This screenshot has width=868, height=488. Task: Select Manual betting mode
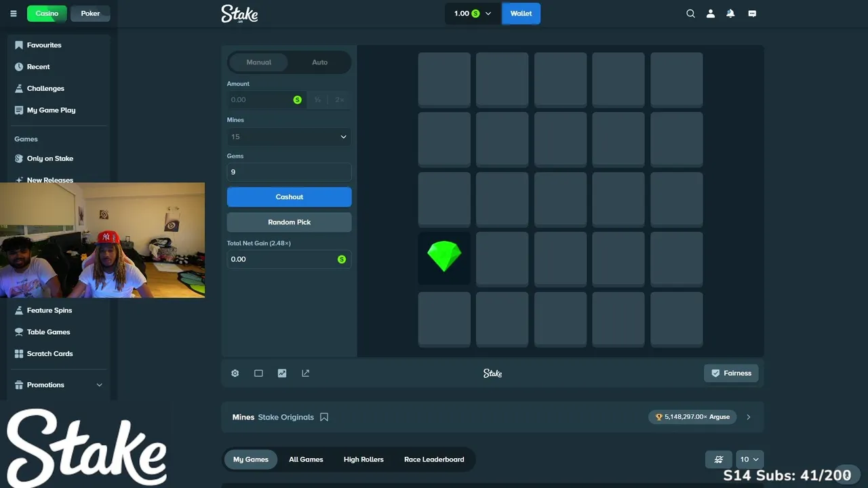coord(259,62)
